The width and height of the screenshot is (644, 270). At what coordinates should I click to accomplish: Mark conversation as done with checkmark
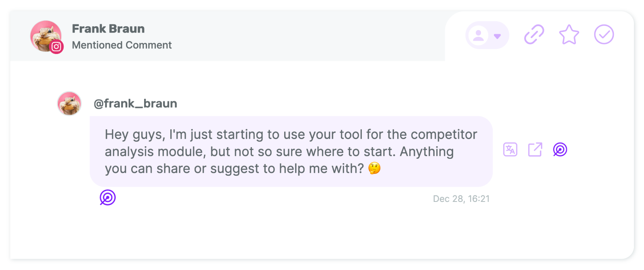[x=604, y=34]
